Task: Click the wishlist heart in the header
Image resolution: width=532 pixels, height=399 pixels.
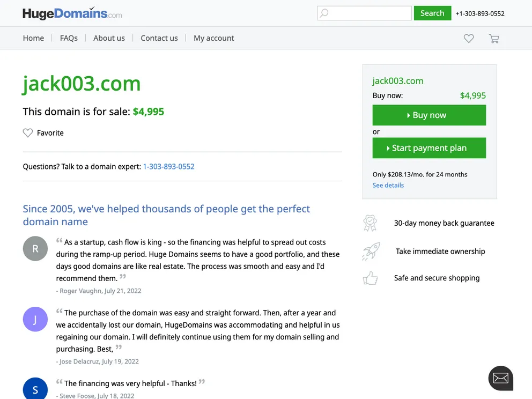Action: click(468, 38)
